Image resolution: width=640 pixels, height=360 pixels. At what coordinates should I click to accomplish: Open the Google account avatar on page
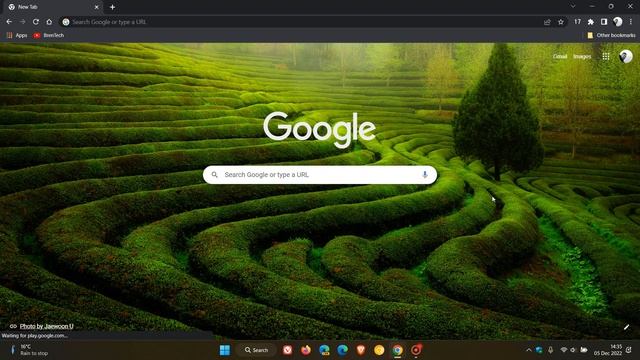(626, 56)
